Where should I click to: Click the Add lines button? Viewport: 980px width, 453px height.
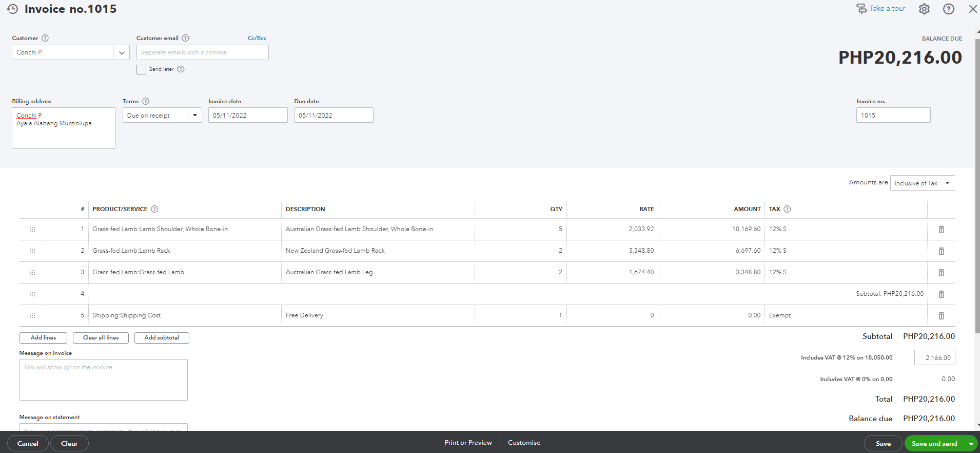[x=43, y=338]
